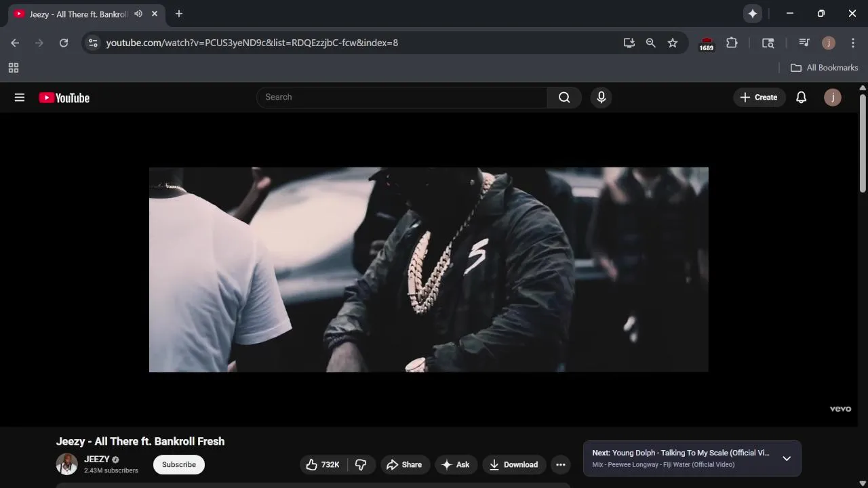Go forward in browser history

coord(39,43)
